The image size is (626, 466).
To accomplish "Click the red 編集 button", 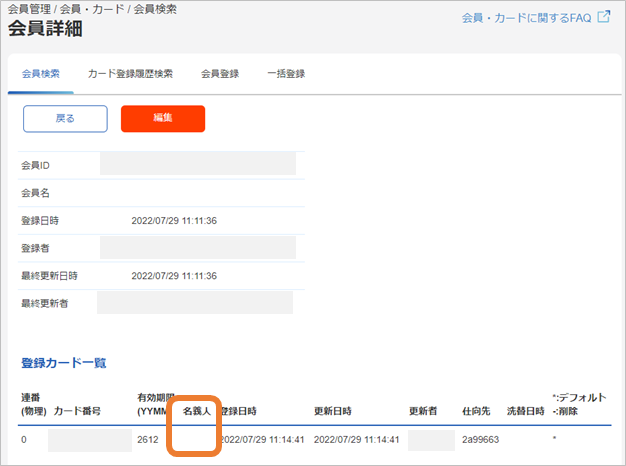I will click(x=163, y=119).
